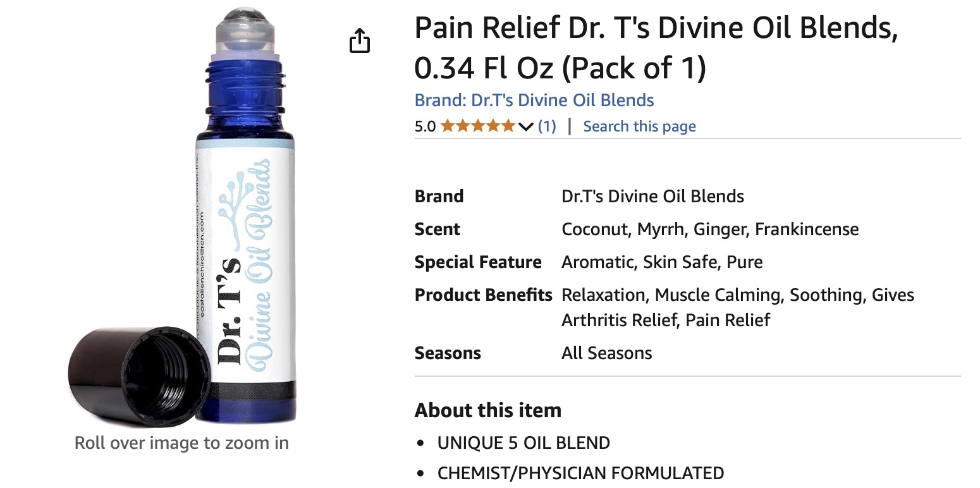Click the About this item heading
980x488 pixels.
click(488, 410)
